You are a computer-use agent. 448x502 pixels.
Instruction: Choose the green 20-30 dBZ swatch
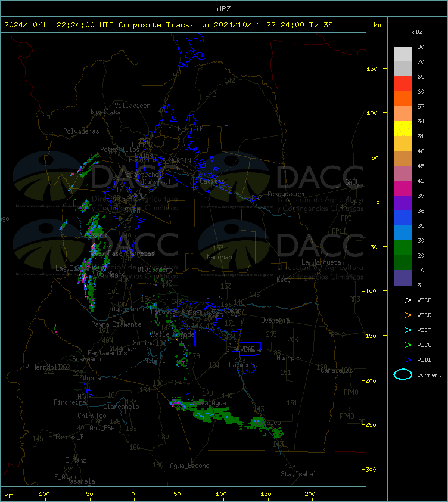pos(403,247)
